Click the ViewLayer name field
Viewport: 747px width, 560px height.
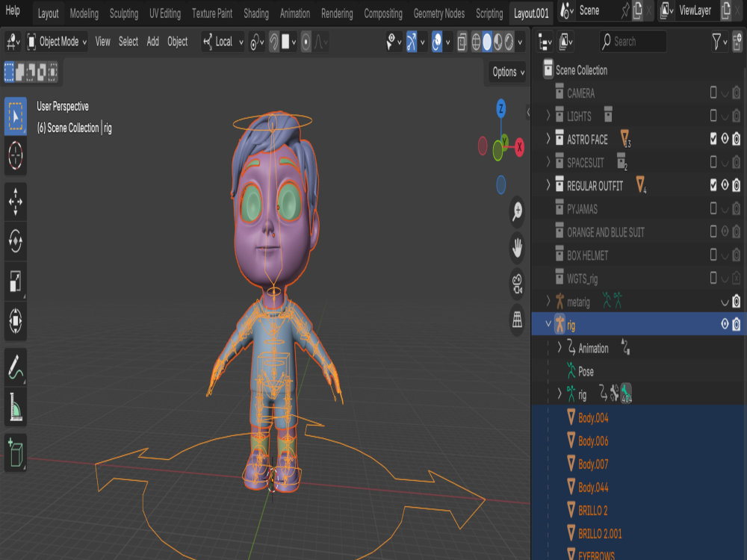697,10
